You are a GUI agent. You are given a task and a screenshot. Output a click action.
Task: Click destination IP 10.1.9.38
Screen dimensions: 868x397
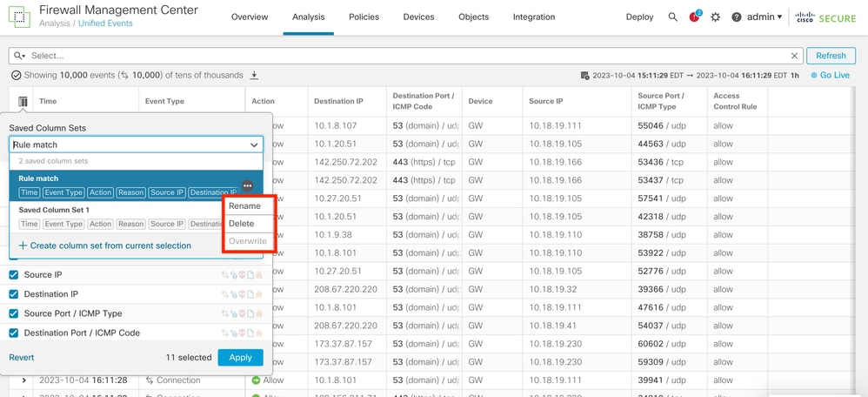pyautogui.click(x=332, y=234)
